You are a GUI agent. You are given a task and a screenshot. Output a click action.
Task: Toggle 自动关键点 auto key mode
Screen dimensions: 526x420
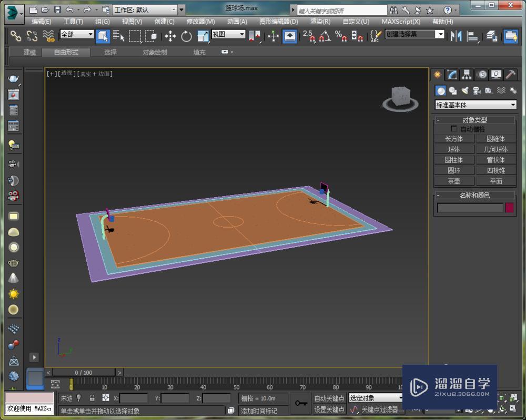(329, 398)
